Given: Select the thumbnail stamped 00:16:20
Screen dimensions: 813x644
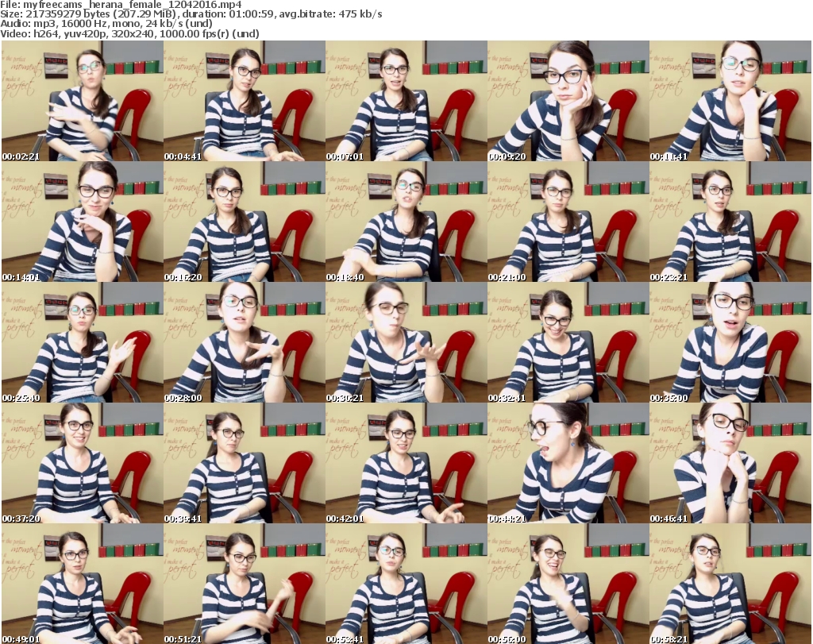Looking at the screenshot, I should pos(245,222).
